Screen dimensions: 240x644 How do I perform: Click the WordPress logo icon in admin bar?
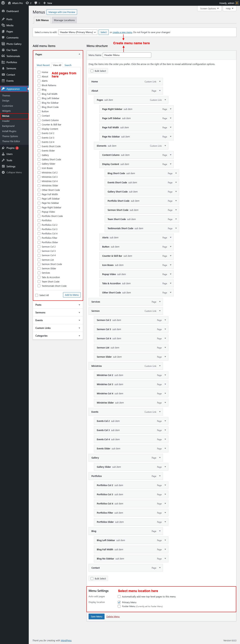click(3, 3)
